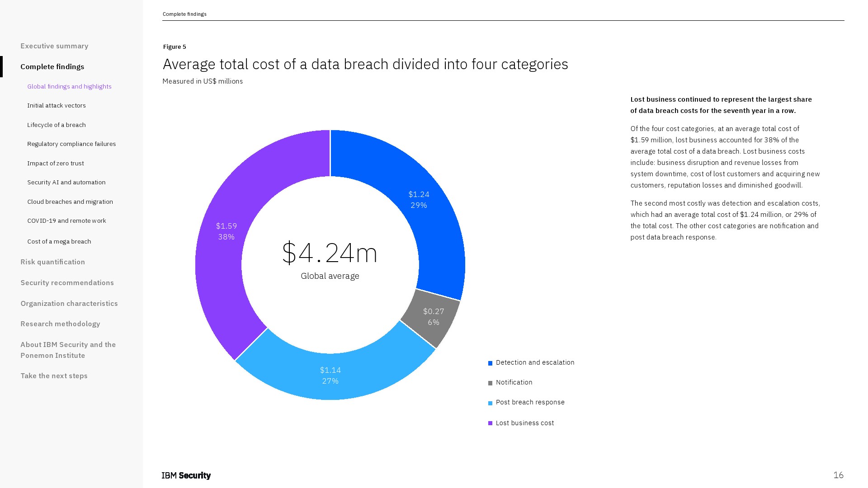Navigate to Lifecycle of a breach
The height and width of the screenshot is (488, 868).
click(56, 125)
